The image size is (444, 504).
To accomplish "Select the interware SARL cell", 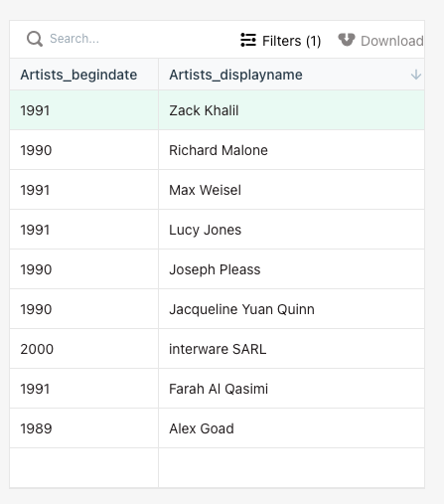I will [x=291, y=349].
